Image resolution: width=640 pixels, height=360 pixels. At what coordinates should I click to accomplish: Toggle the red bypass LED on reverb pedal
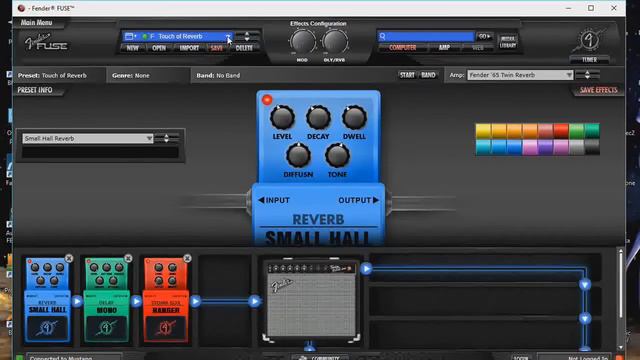coord(267,100)
